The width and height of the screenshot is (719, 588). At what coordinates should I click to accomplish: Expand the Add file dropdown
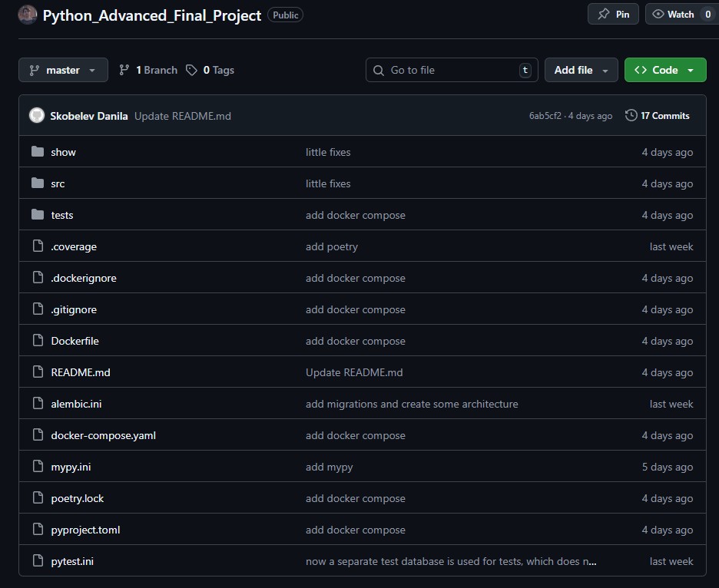(x=581, y=70)
